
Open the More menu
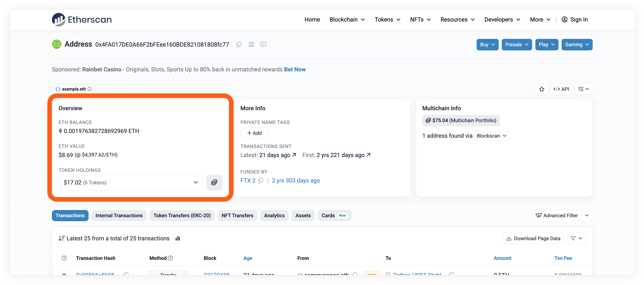[x=540, y=20]
